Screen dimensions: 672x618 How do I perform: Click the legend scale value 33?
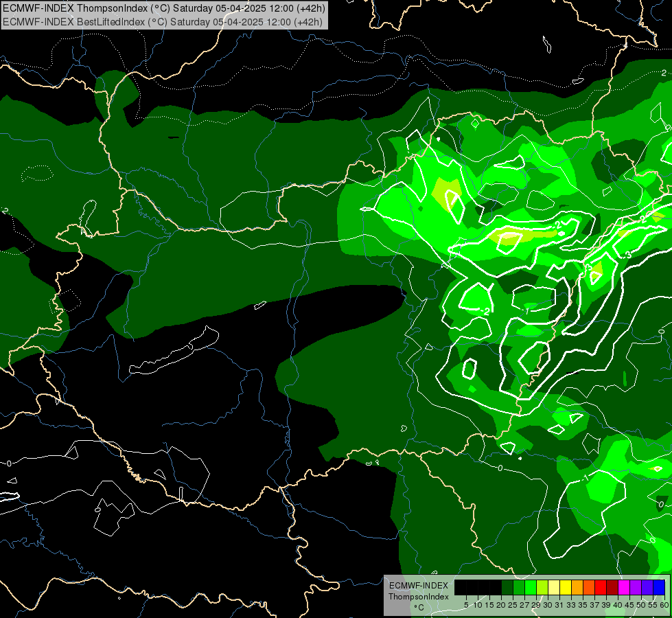571,605
